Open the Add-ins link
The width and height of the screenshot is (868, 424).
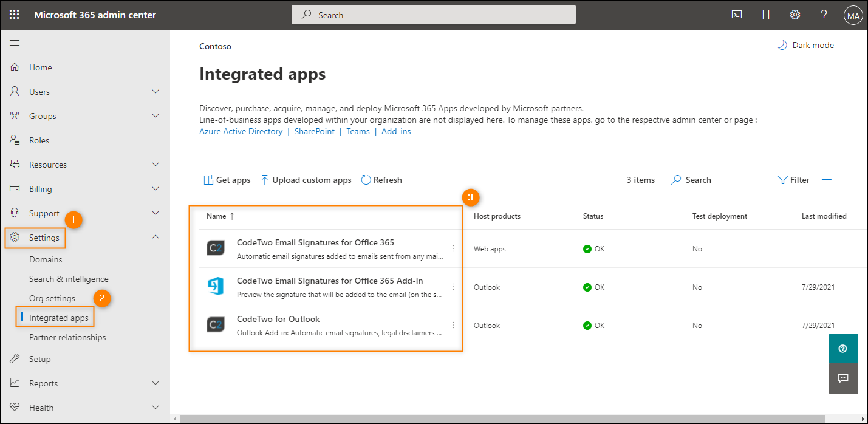[396, 131]
